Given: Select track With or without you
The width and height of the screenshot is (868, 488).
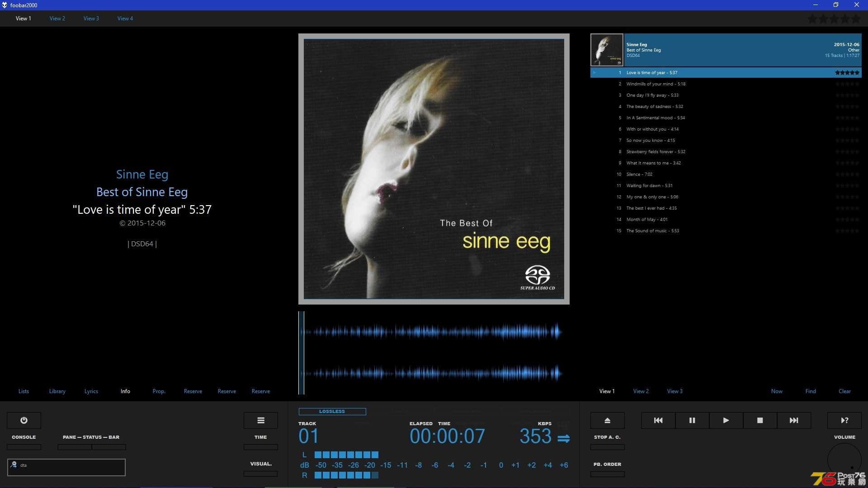Looking at the screenshot, I should pos(726,129).
